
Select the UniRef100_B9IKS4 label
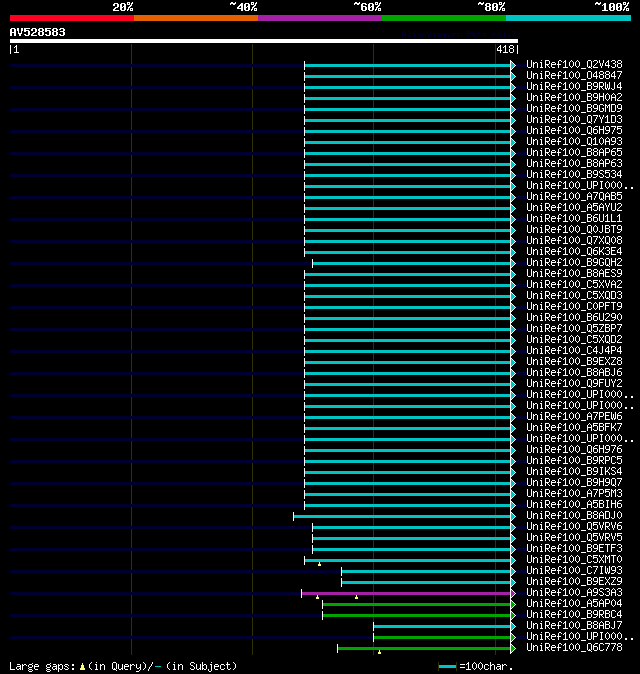point(574,472)
